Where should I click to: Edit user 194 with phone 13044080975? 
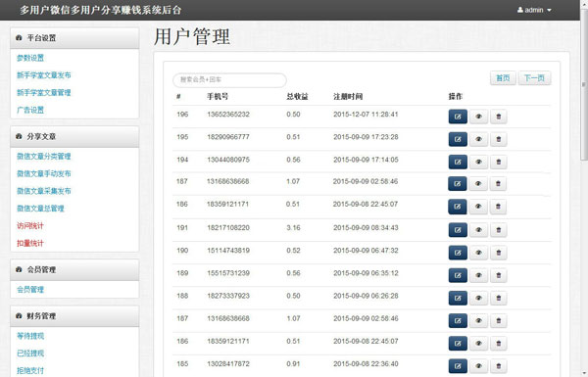(458, 162)
